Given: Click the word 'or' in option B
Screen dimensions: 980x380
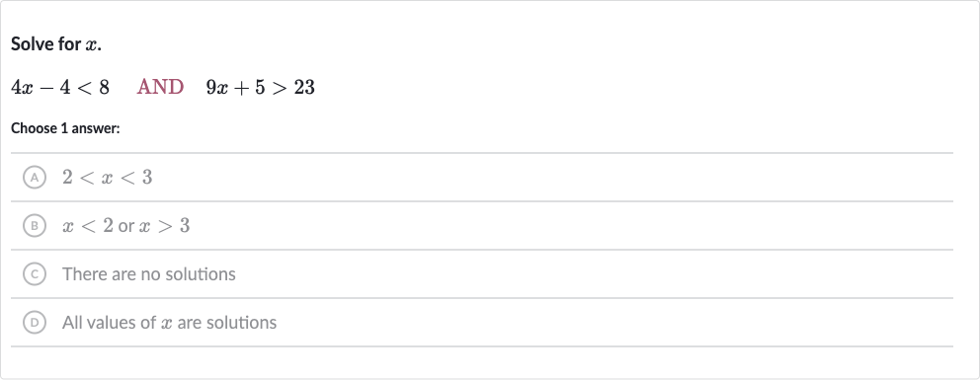Looking at the screenshot, I should pyautogui.click(x=126, y=226).
